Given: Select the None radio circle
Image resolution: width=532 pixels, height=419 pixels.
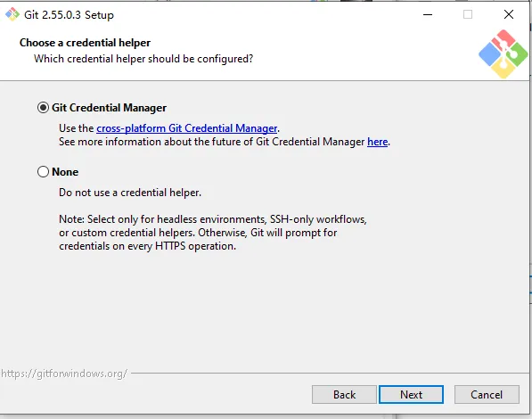Looking at the screenshot, I should pos(43,172).
